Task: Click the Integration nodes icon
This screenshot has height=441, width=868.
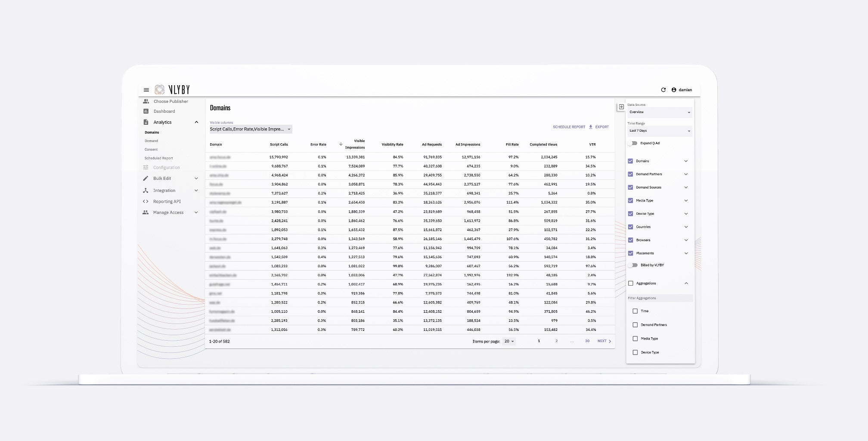Action: pos(146,191)
